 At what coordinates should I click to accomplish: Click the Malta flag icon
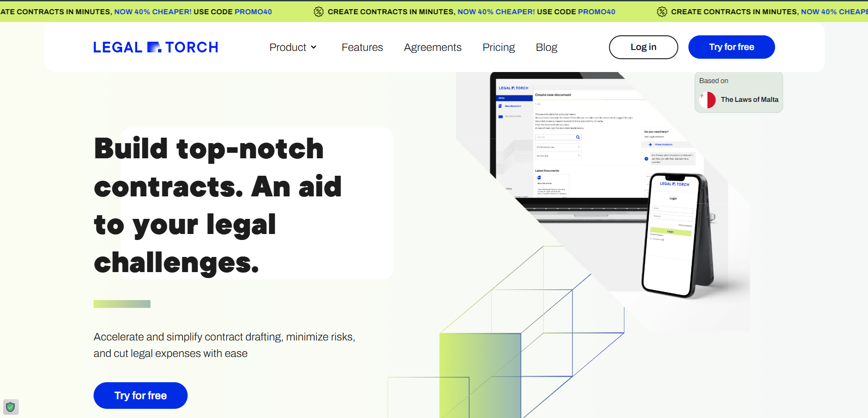click(x=707, y=100)
